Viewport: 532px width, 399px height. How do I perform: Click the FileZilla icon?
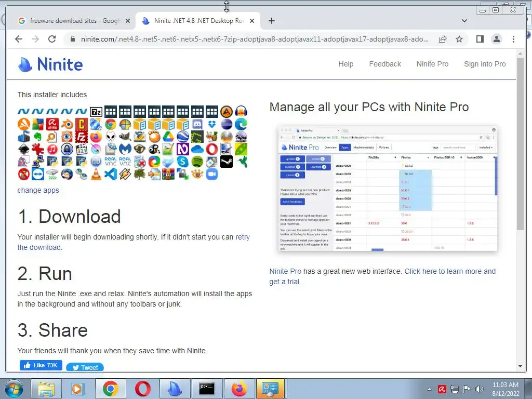[x=82, y=137]
